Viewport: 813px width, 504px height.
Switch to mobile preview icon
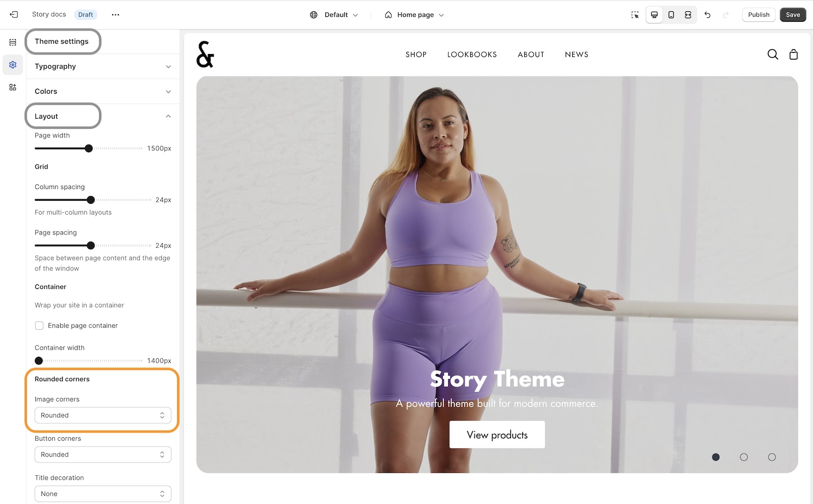click(671, 15)
